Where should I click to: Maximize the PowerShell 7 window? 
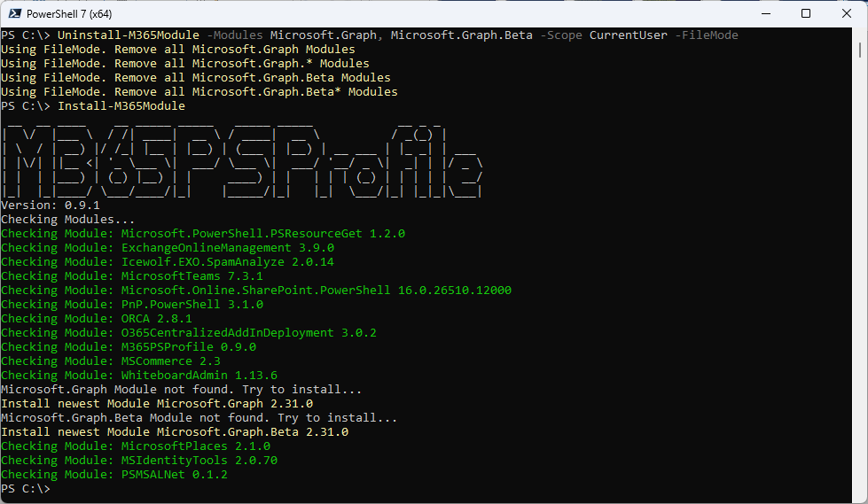(806, 13)
